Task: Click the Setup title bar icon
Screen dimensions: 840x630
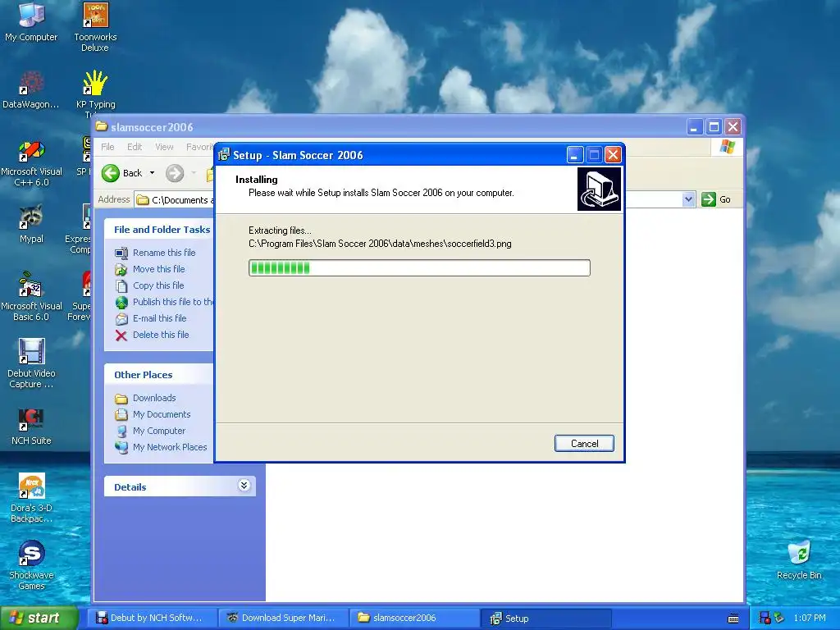Action: click(x=224, y=155)
